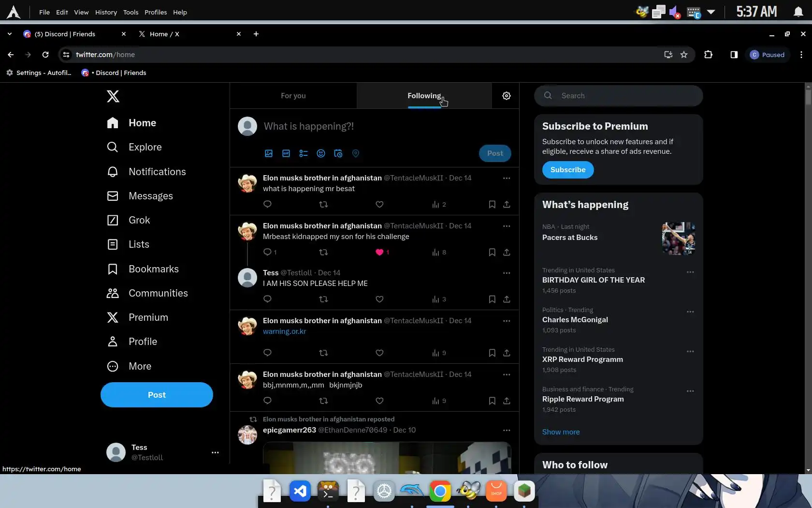Open more options for 'mr besat' post

[x=507, y=178]
